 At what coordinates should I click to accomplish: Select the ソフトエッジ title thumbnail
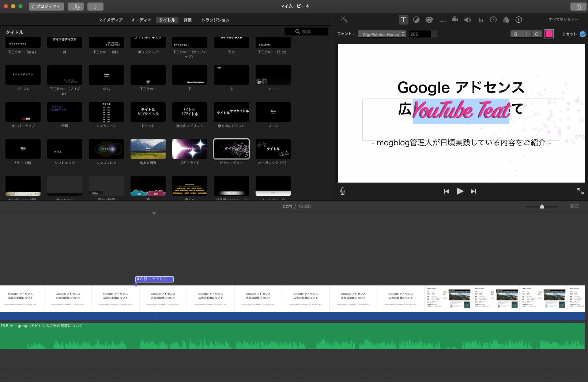click(x=65, y=149)
